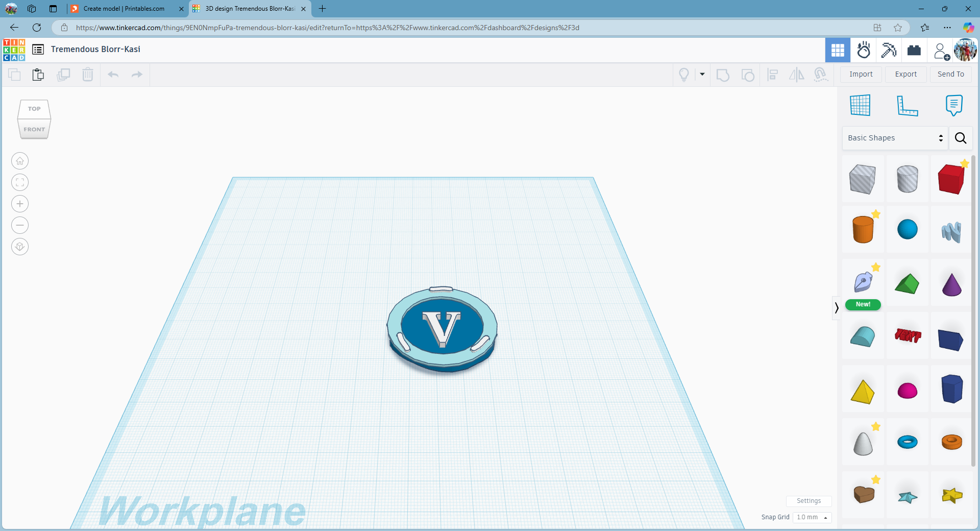Viewport: 980px width, 531px height.
Task: Click the Duplicate and repeat icon
Action: point(63,75)
